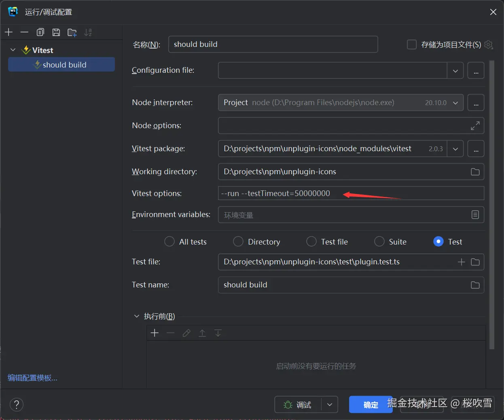Collapse the Vitest tree node

coord(13,50)
